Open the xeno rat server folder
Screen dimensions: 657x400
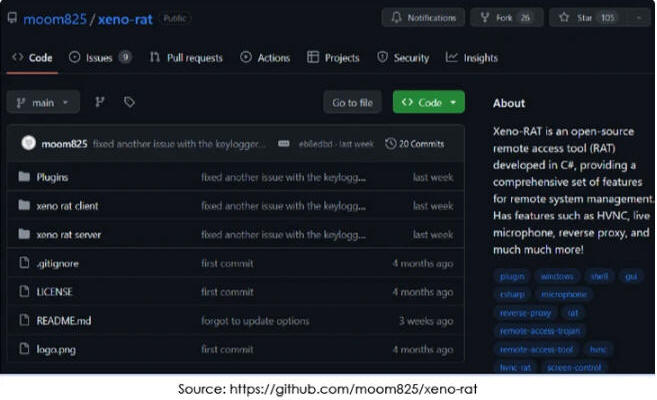click(69, 235)
